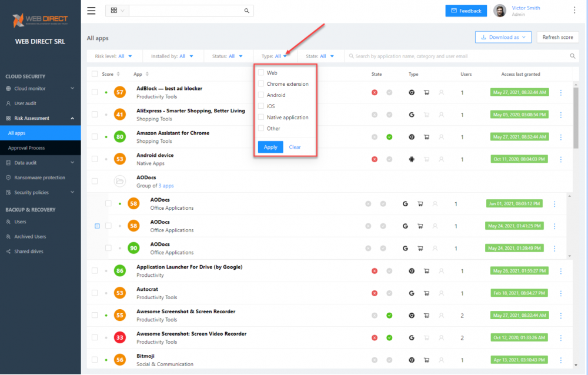This screenshot has width=588, height=375.
Task: Click the Chrome type icon for AdBlock
Action: (412, 92)
